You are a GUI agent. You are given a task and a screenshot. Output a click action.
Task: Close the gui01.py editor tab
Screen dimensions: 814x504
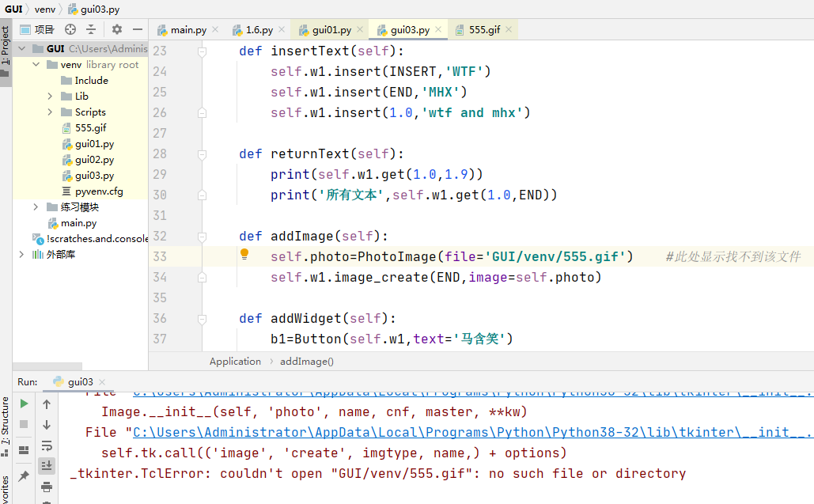tap(360, 29)
